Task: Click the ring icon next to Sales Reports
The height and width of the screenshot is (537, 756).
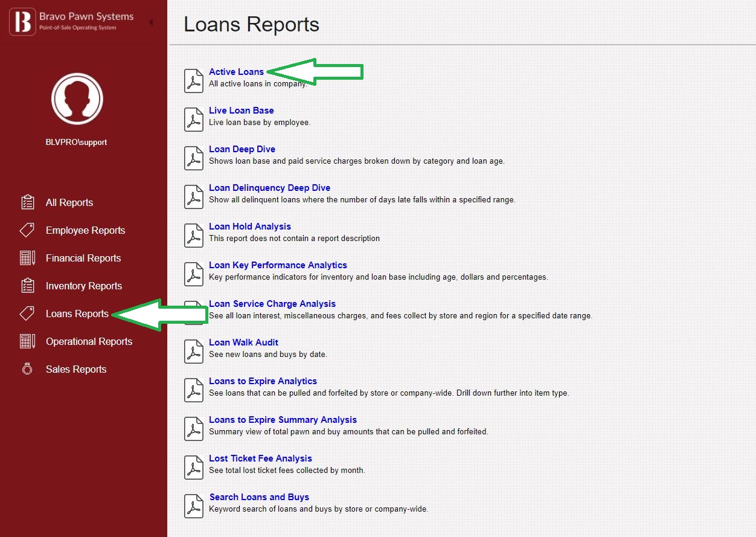Action: coord(27,369)
